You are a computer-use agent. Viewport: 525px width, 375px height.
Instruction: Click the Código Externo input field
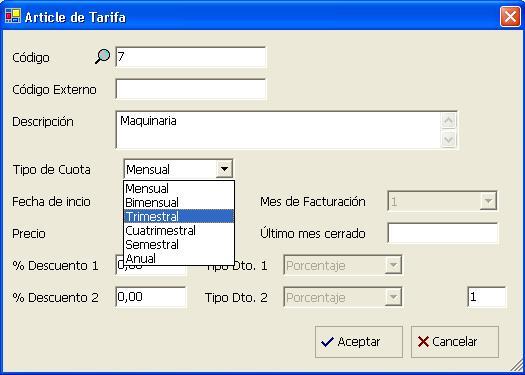pyautogui.click(x=191, y=89)
